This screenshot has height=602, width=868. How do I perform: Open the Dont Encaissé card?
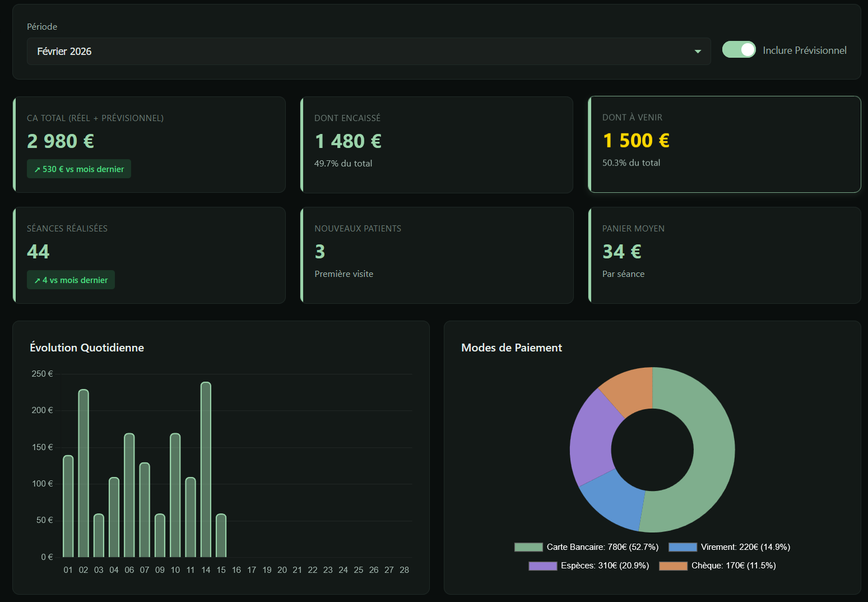click(437, 145)
